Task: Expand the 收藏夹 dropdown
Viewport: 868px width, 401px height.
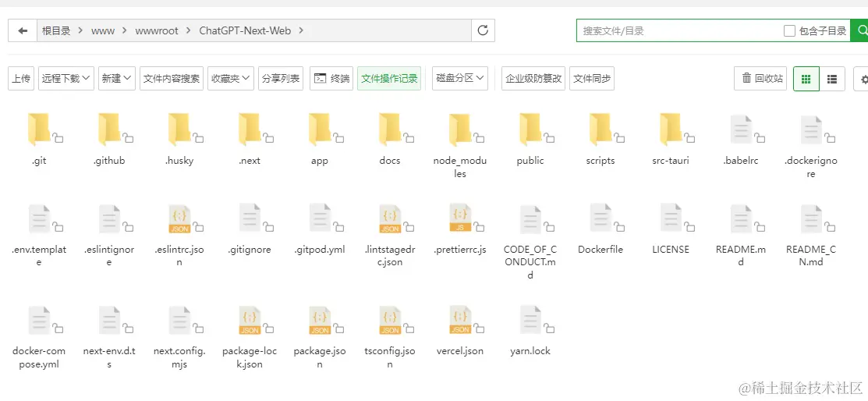Action: pyautogui.click(x=232, y=79)
